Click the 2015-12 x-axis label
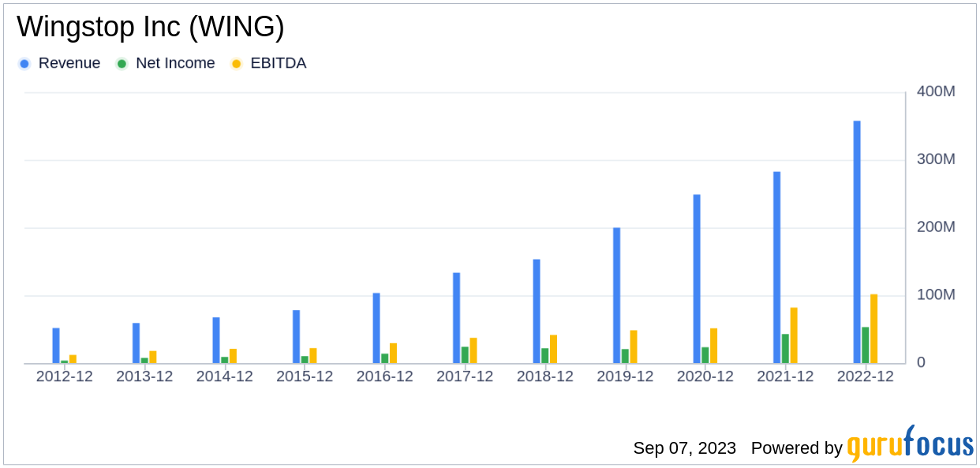This screenshot has height=468, width=980. click(305, 377)
